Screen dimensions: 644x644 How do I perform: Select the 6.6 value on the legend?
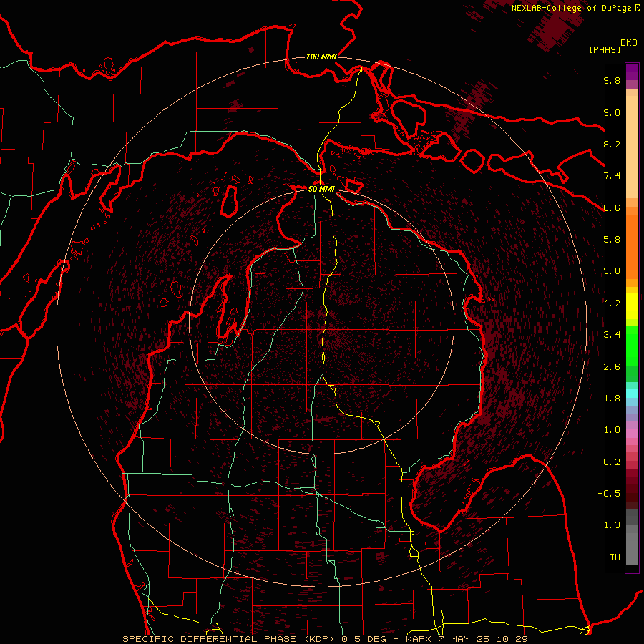[612, 208]
